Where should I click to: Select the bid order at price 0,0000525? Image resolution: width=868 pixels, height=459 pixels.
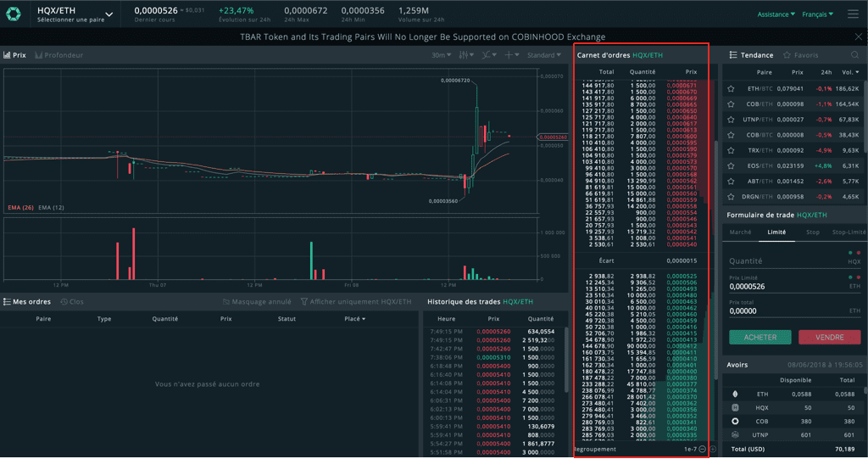point(639,276)
